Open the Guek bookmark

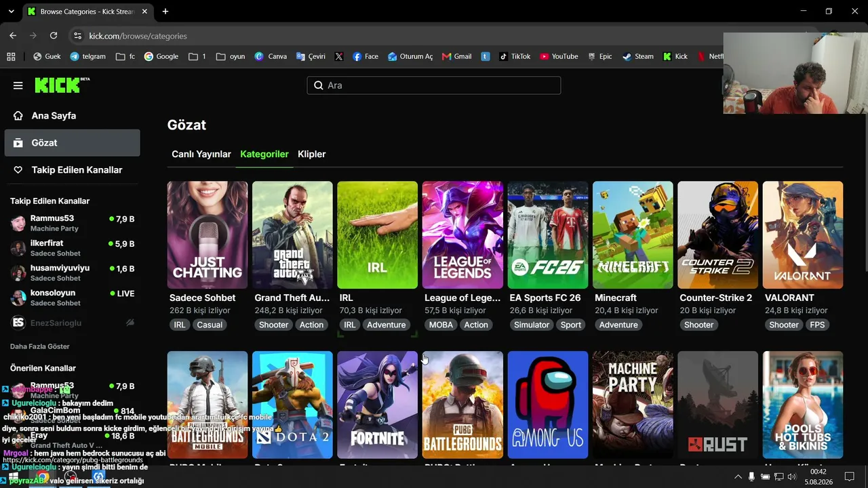(47, 56)
